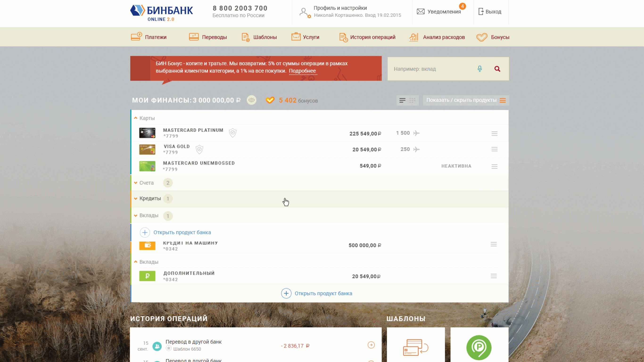Screen dimensions: 644x362
Task: Click the green Mastercard Unembossed thumbnail
Action: 147,166
